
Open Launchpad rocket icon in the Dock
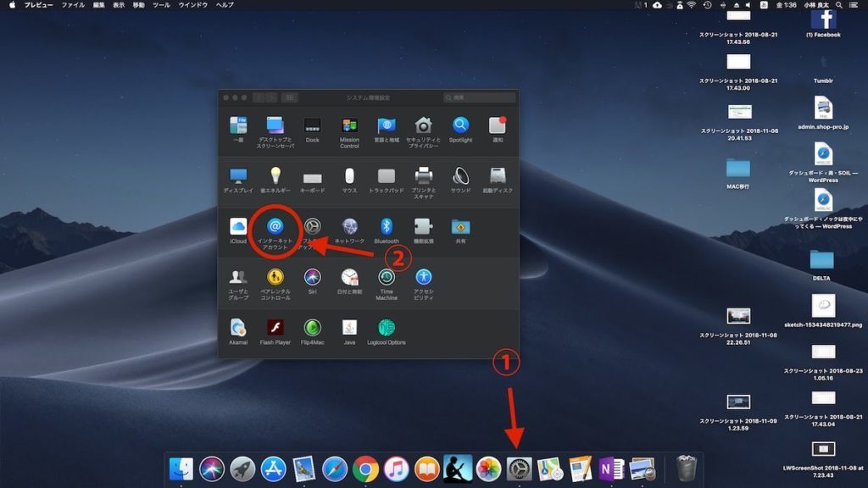pos(242,469)
